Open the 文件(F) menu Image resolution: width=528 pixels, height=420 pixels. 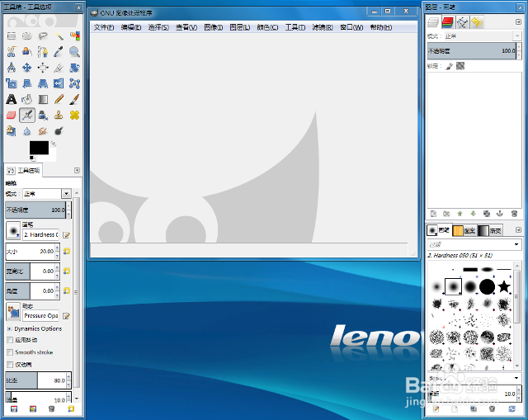104,27
